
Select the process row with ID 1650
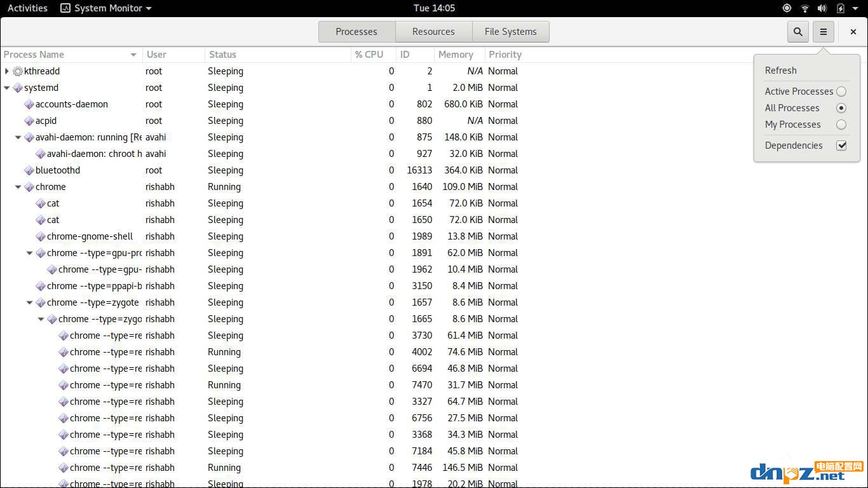pos(434,220)
